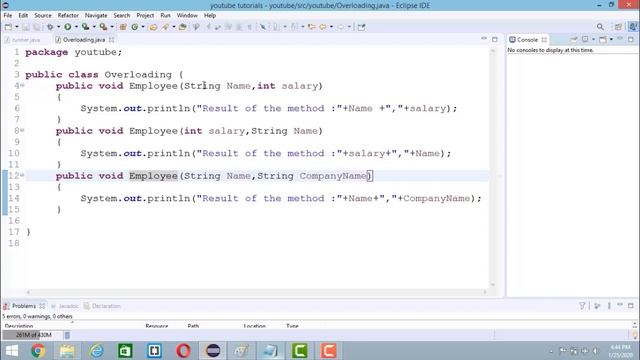Click the Run External Tools icon
640x360 pixels.
coord(103,27)
